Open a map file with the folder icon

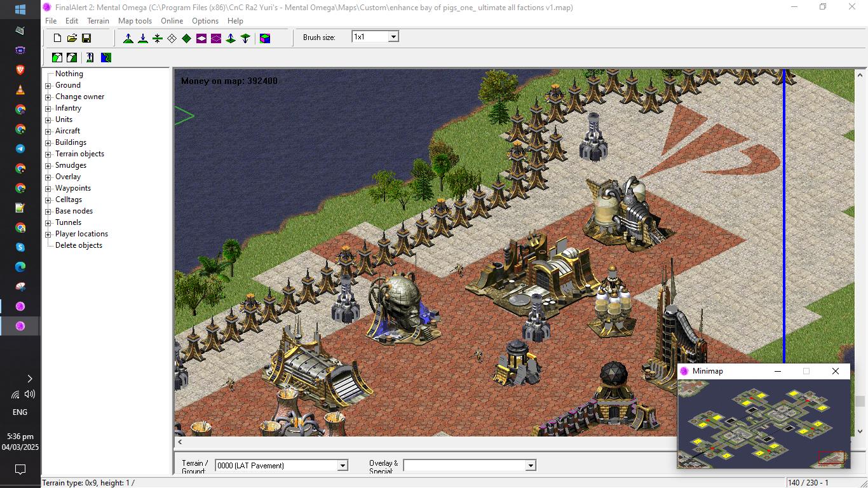click(x=72, y=38)
